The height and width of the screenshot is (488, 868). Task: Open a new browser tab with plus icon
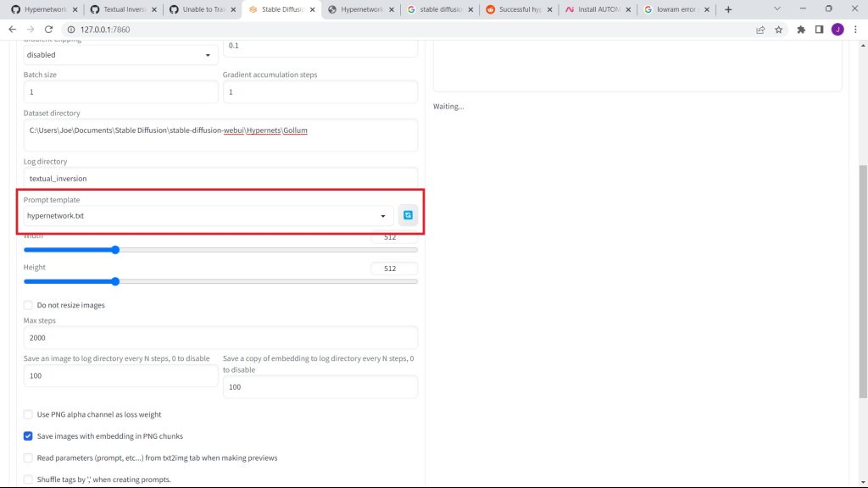click(x=728, y=9)
